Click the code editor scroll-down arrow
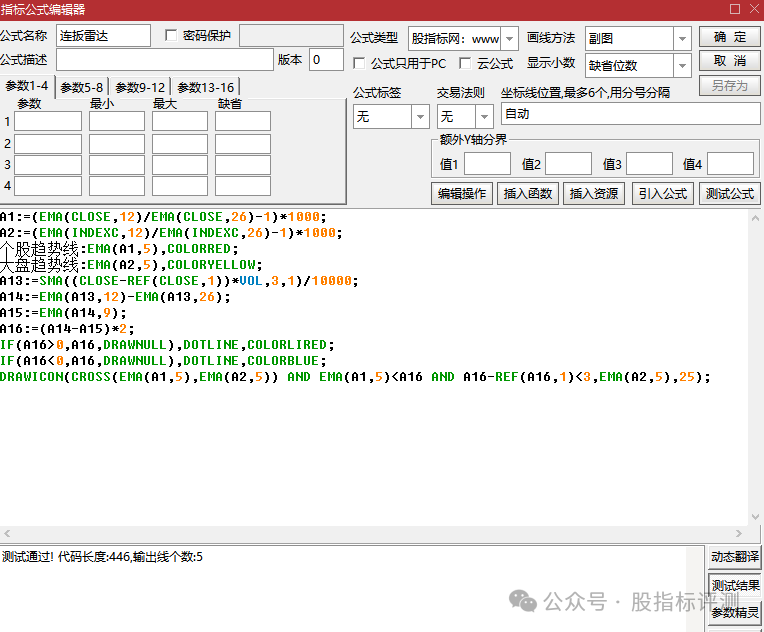The width and height of the screenshot is (764, 632). click(755, 517)
